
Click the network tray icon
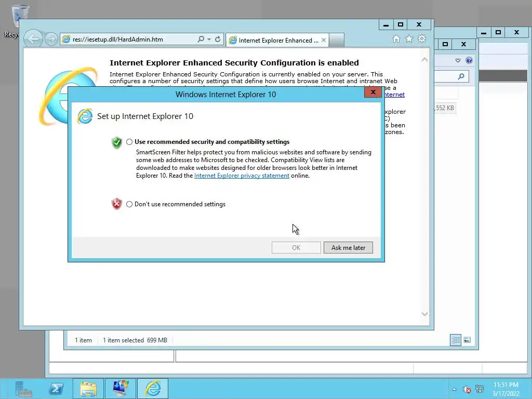point(480,389)
